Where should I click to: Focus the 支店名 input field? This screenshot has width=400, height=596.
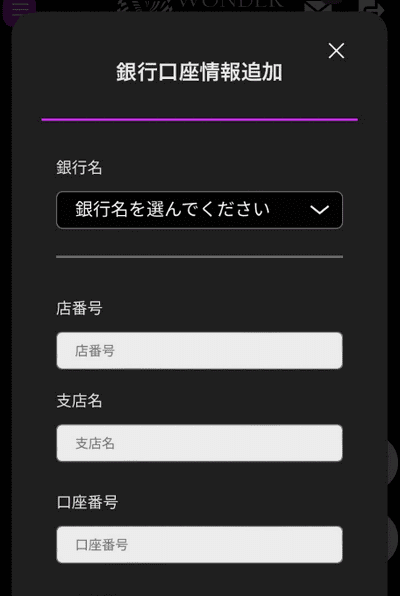200,443
